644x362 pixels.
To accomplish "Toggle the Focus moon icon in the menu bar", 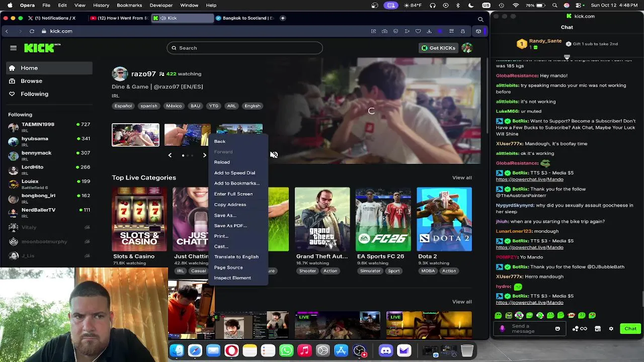I will (x=471, y=5).
